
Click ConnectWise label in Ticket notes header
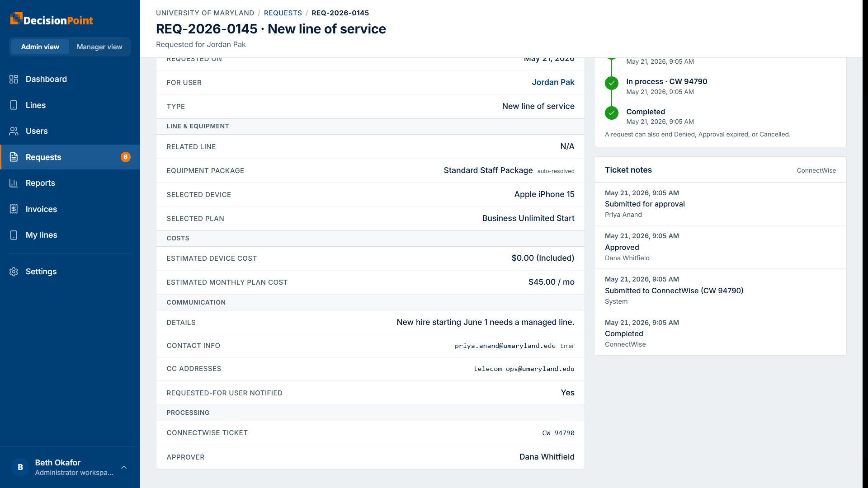[x=816, y=170]
